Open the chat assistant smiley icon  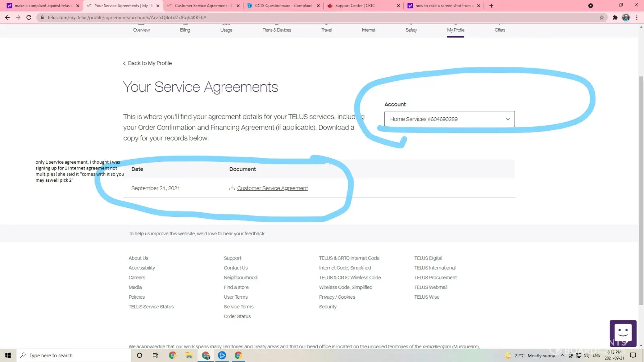tap(623, 333)
